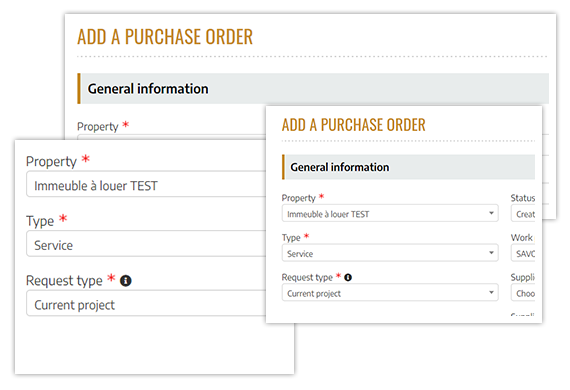Open the enlarged Current project field
570x390 pixels.
click(x=146, y=303)
